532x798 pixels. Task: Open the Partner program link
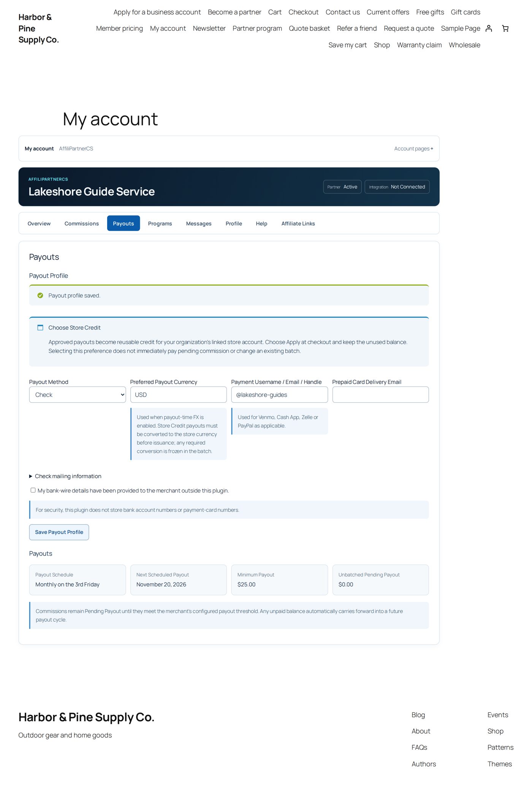(257, 28)
